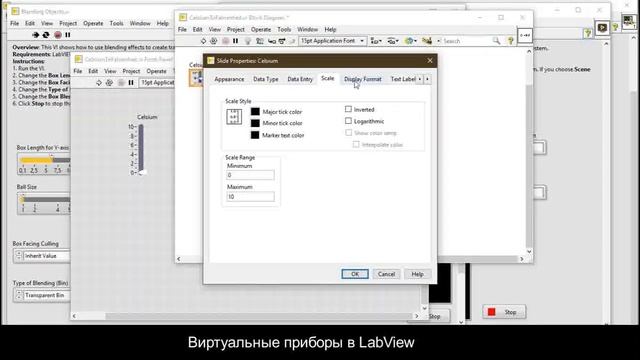Click Search field in Block Diagram toolbar

point(467,41)
